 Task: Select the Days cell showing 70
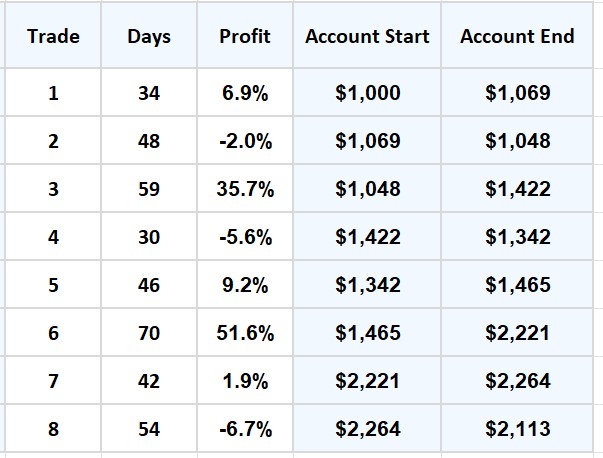(149, 333)
